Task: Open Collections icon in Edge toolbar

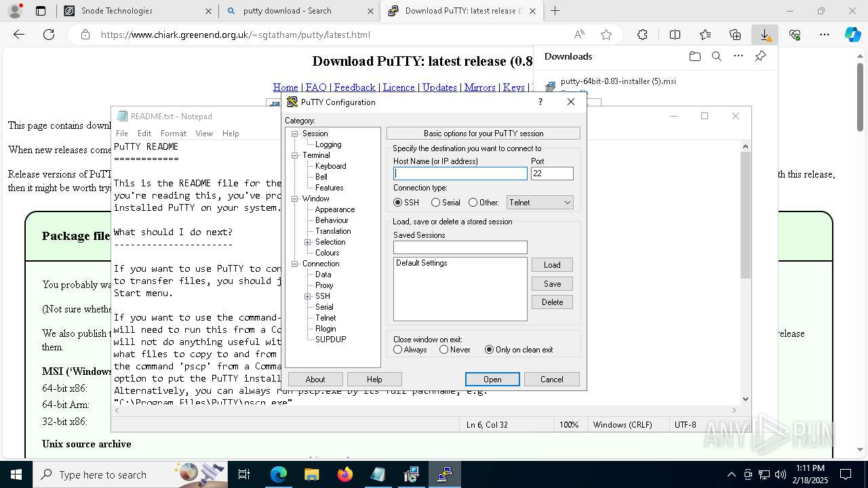Action: coord(735,35)
